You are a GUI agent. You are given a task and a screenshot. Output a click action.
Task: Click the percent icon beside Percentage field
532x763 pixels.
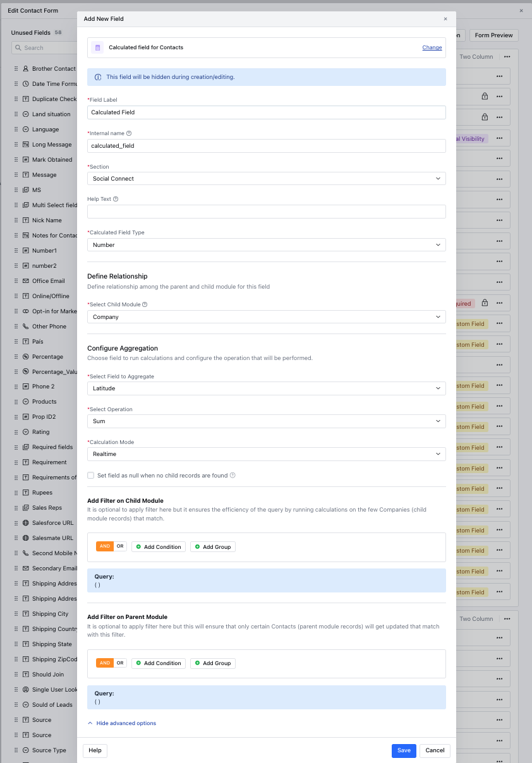(x=26, y=357)
